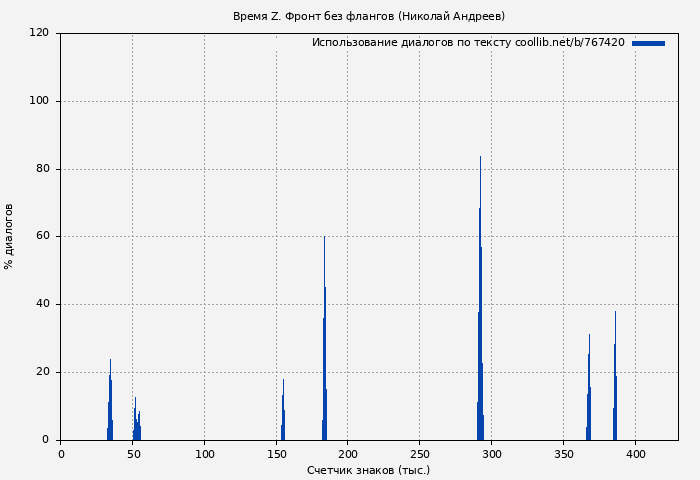
Task: Click the x-axis label 'Счетчик знаков (тыс.)'
Action: click(x=368, y=470)
